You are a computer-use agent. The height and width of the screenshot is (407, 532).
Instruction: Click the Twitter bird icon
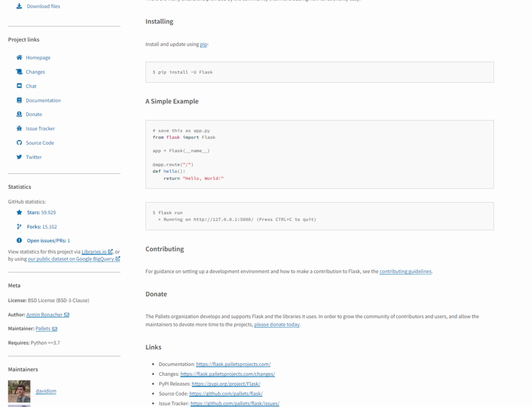(x=19, y=157)
